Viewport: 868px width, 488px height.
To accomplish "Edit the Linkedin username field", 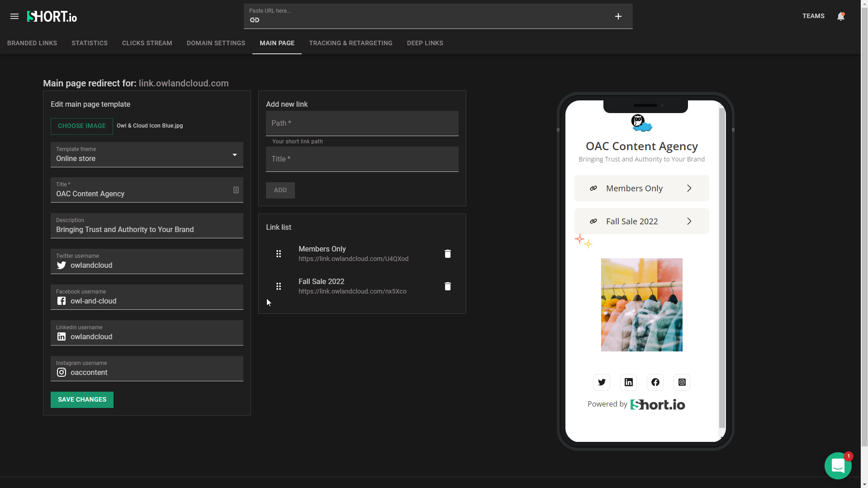I will point(147,333).
